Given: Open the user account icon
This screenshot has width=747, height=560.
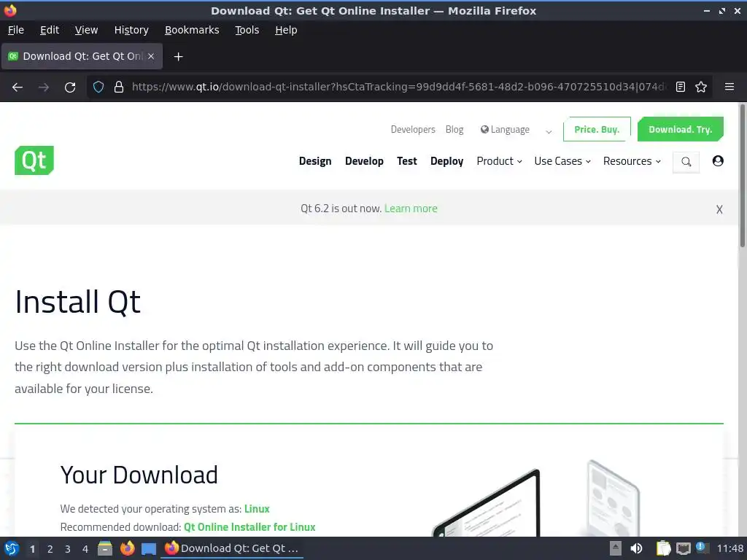Looking at the screenshot, I should point(718,161).
